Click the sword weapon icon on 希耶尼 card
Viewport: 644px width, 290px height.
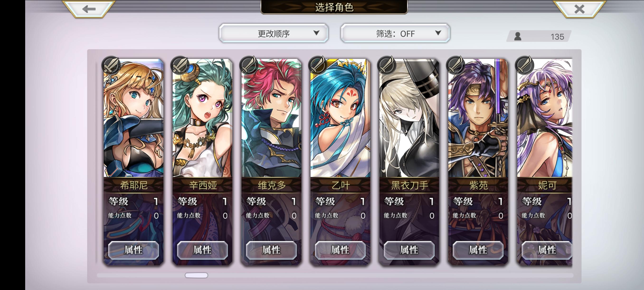coord(111,66)
